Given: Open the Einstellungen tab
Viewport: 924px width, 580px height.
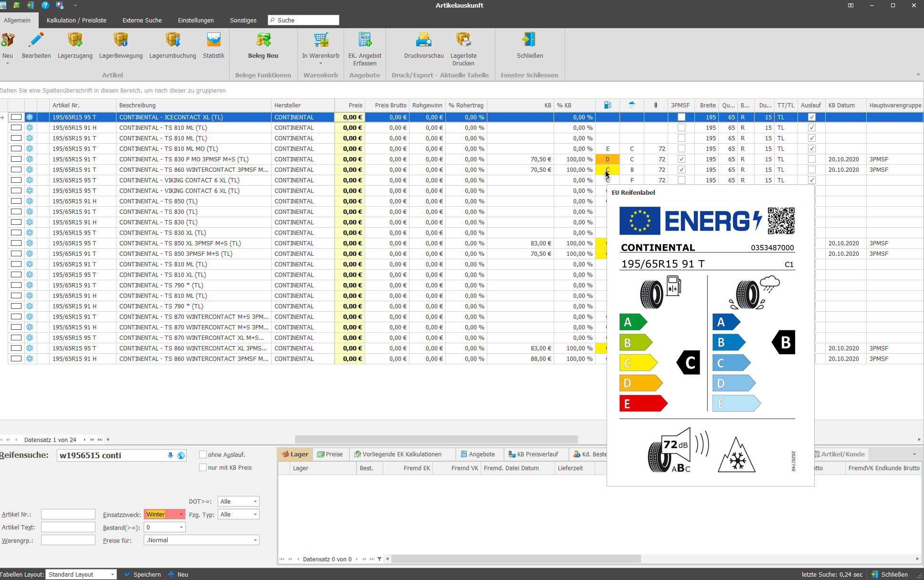Looking at the screenshot, I should (x=196, y=20).
